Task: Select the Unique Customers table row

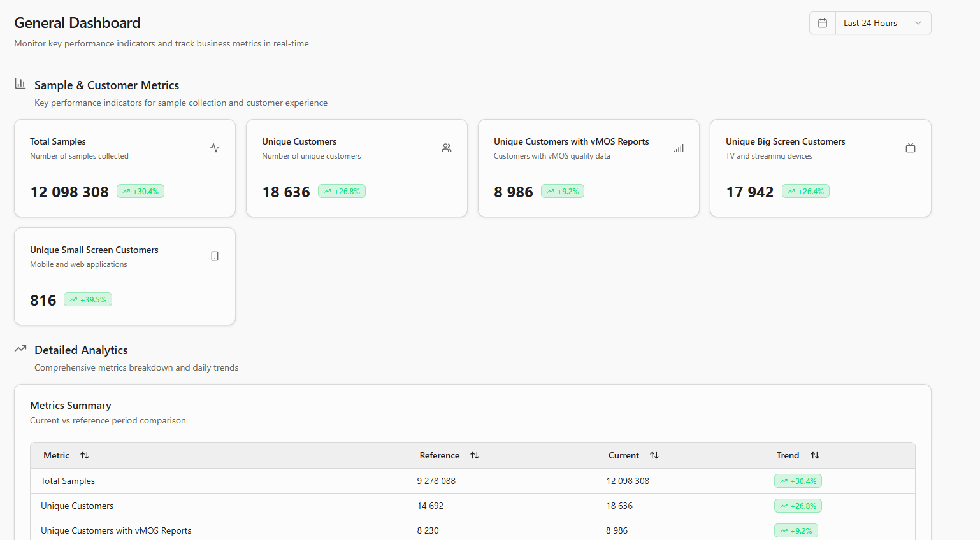Action: (x=77, y=506)
